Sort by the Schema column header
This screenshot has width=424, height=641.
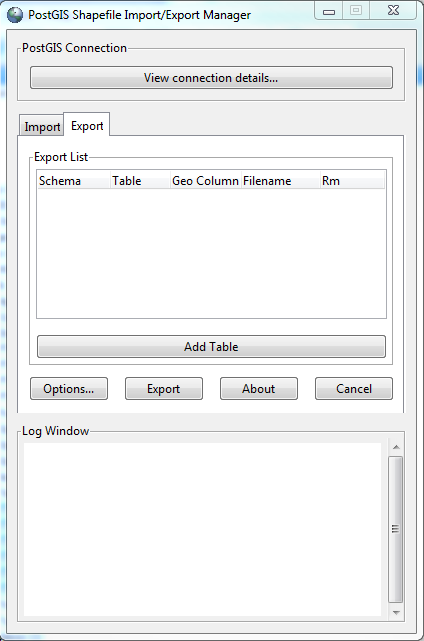[x=74, y=181]
